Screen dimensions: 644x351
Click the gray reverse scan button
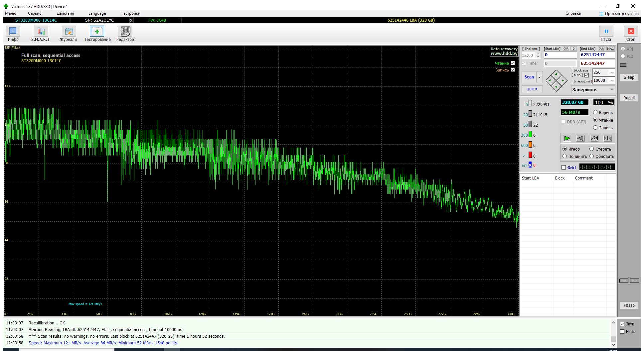[580, 138]
